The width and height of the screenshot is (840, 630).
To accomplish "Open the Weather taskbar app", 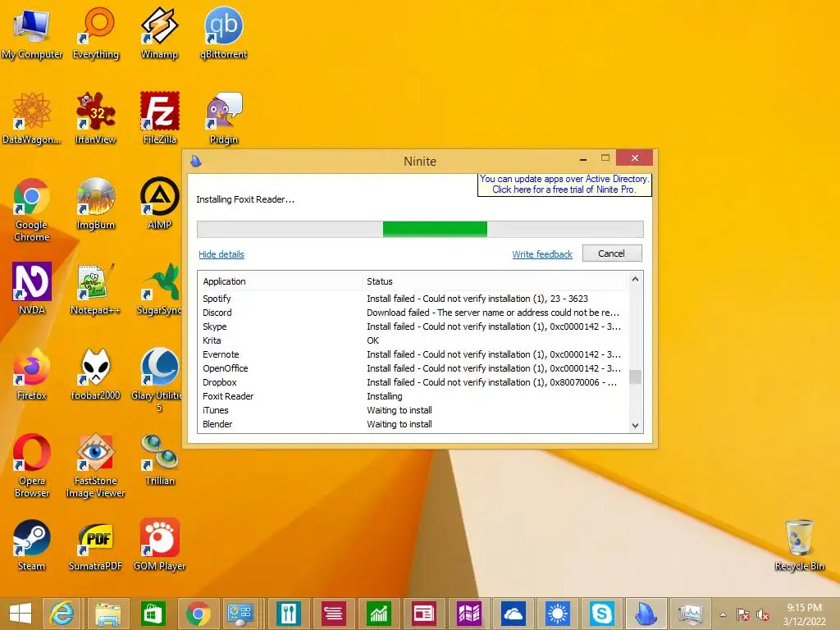I will [x=558, y=614].
